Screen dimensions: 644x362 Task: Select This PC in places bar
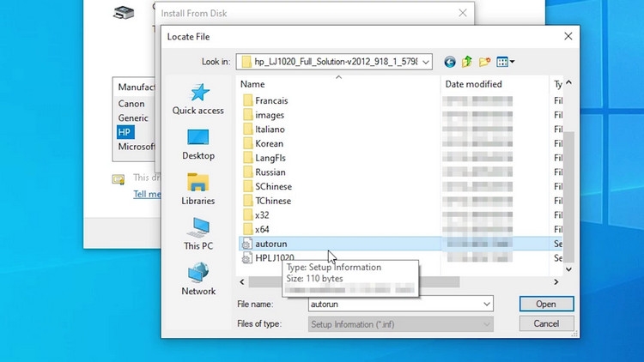point(198,234)
